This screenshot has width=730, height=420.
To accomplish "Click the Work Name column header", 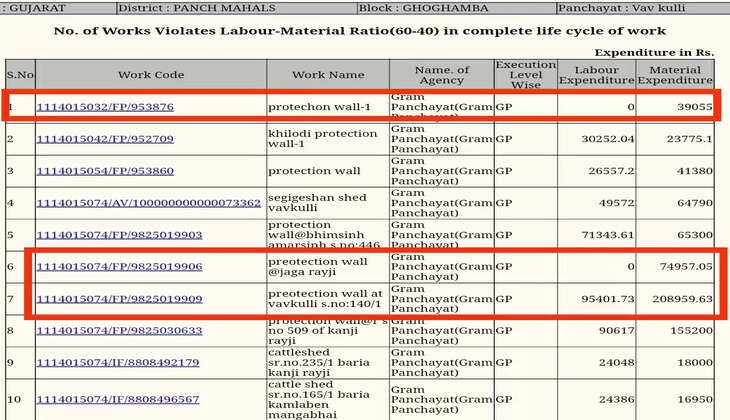I will 328,75.
